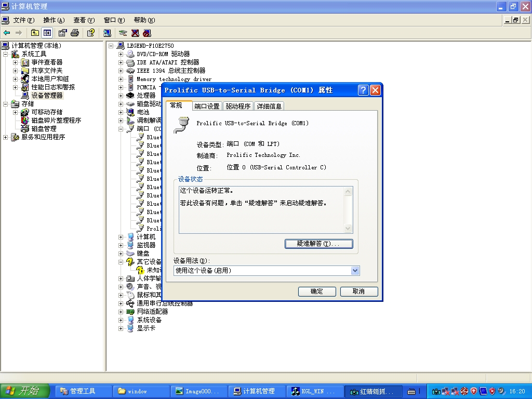
Task: Click the update driver toolbar icon
Action: coord(123,33)
